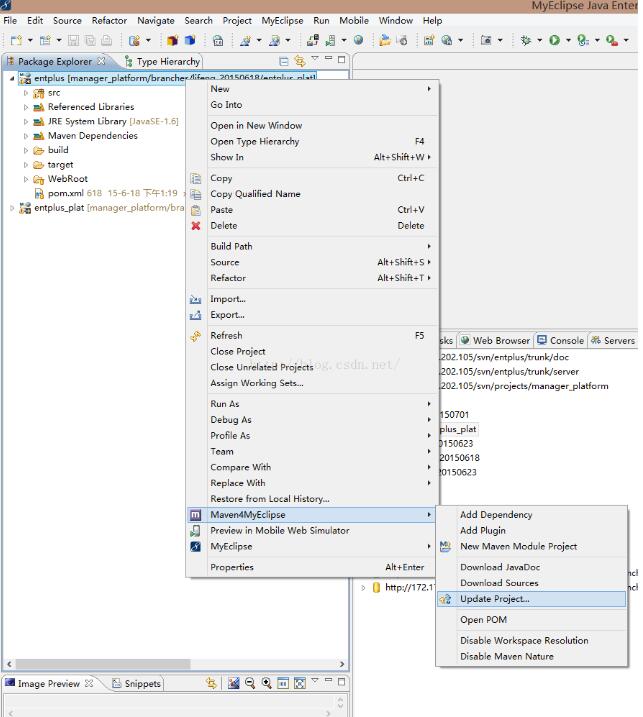The width and height of the screenshot is (643, 717).
Task: Click the globe icon in the main toolbar
Action: [359, 40]
